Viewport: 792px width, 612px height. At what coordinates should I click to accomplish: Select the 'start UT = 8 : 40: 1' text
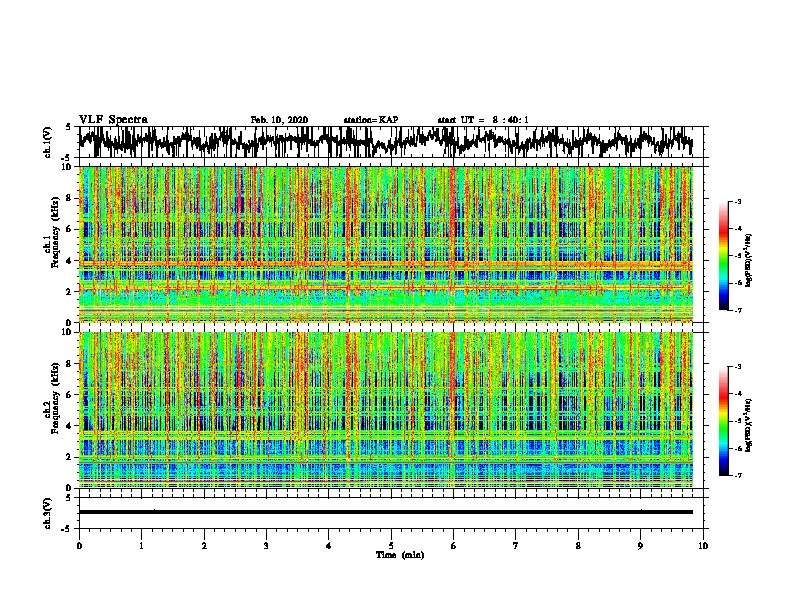[483, 120]
